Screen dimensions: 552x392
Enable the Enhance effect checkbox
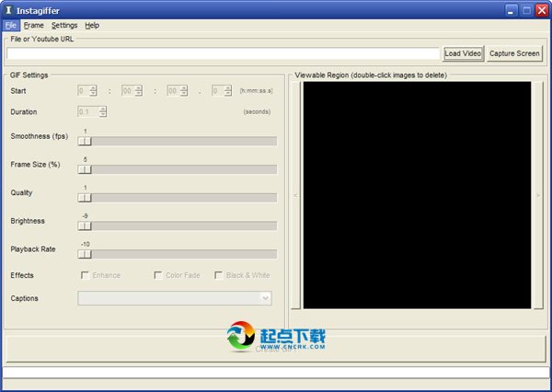coord(85,275)
